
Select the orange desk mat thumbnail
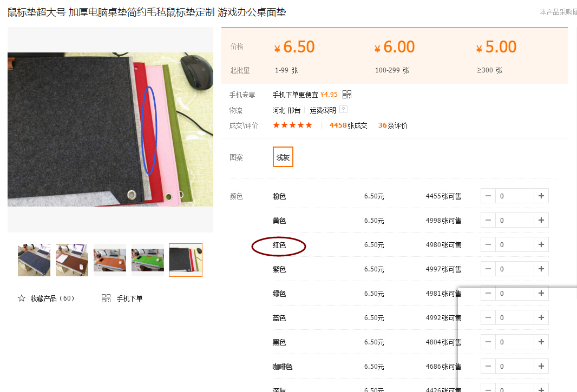pos(110,260)
